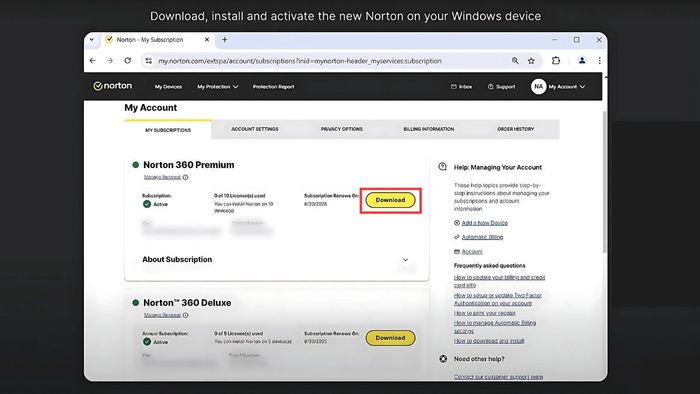Download Norton 360 Premium
This screenshot has width=700, height=394.
pos(390,200)
